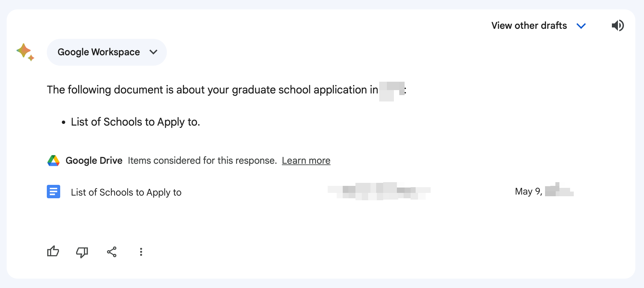Click the Google Drive source label
This screenshot has width=644, height=288.
94,161
